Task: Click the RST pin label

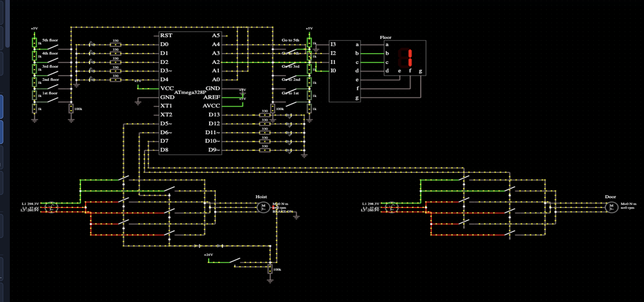Action: tap(166, 35)
